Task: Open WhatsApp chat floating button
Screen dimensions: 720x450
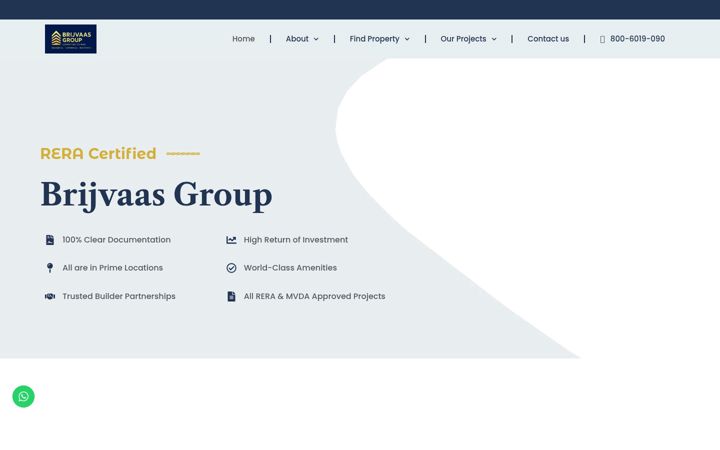Action: (23, 396)
